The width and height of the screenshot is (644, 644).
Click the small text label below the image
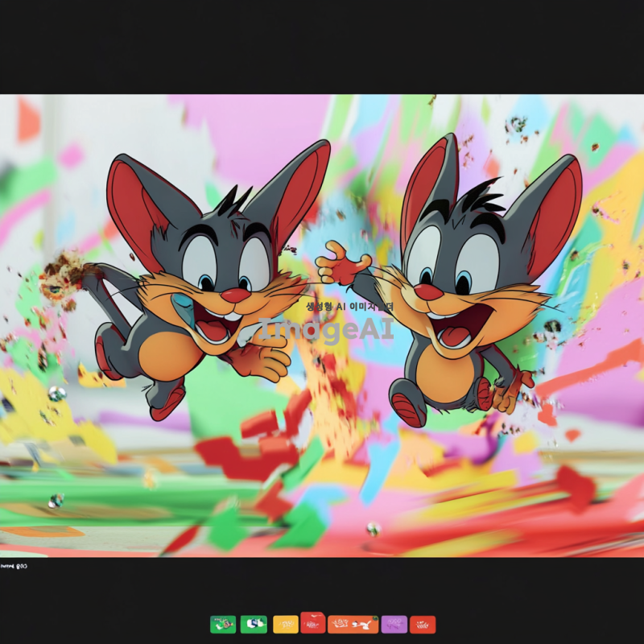click(x=14, y=567)
